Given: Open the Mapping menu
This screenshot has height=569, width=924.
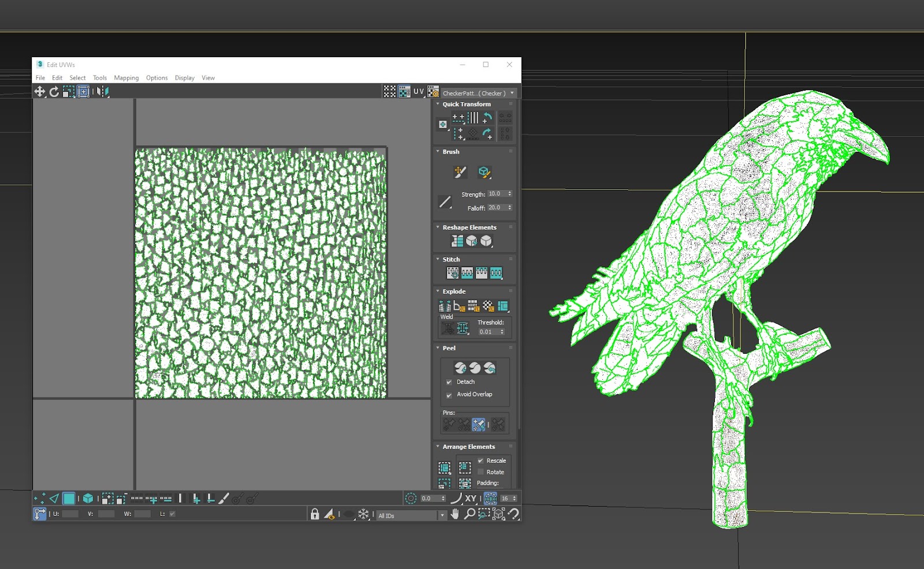Looking at the screenshot, I should (126, 78).
